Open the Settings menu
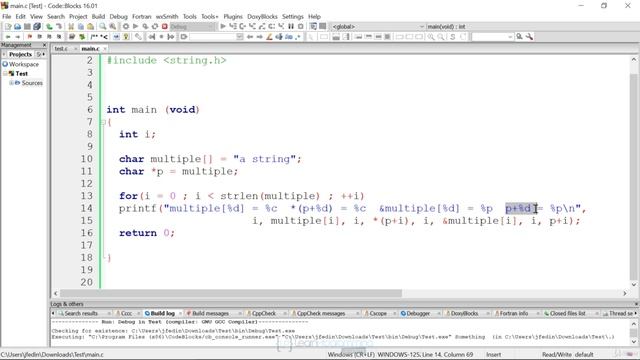 click(x=293, y=16)
